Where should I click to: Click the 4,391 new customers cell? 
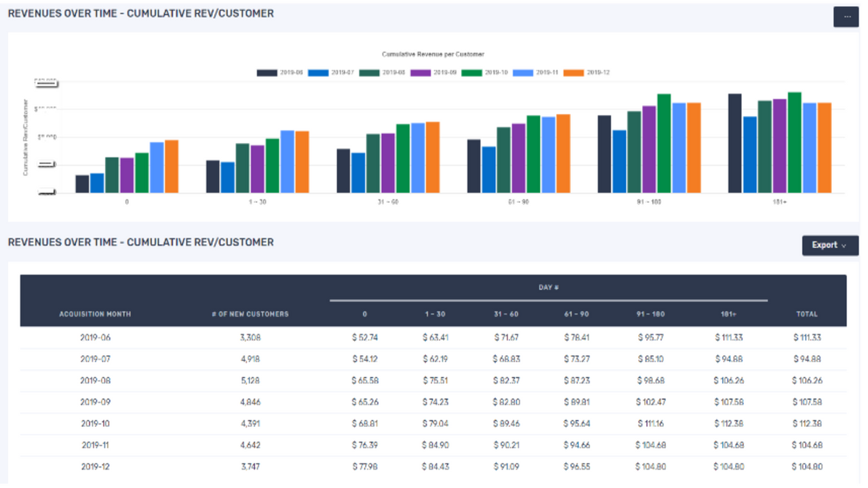(x=250, y=424)
